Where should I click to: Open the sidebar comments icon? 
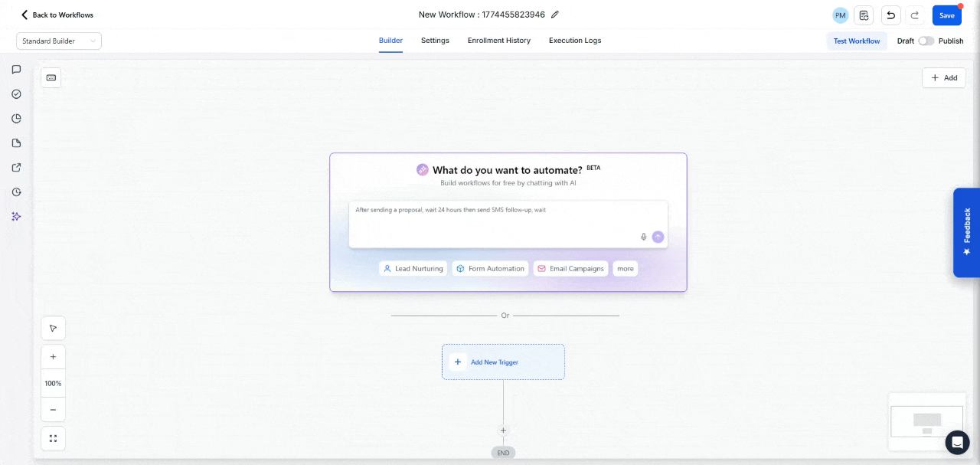pos(16,70)
